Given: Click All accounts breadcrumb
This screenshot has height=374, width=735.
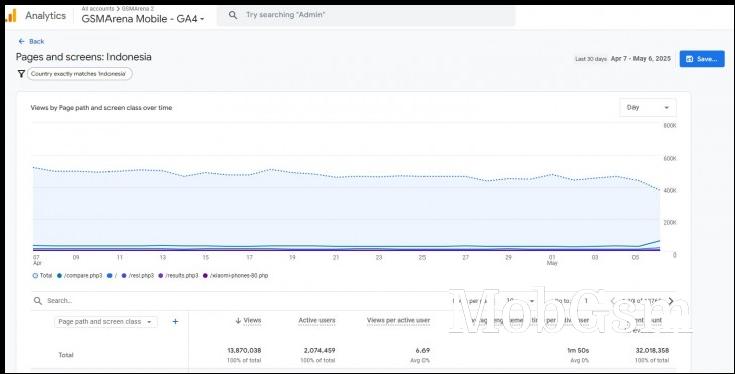Looking at the screenshot, I should tap(98, 8).
